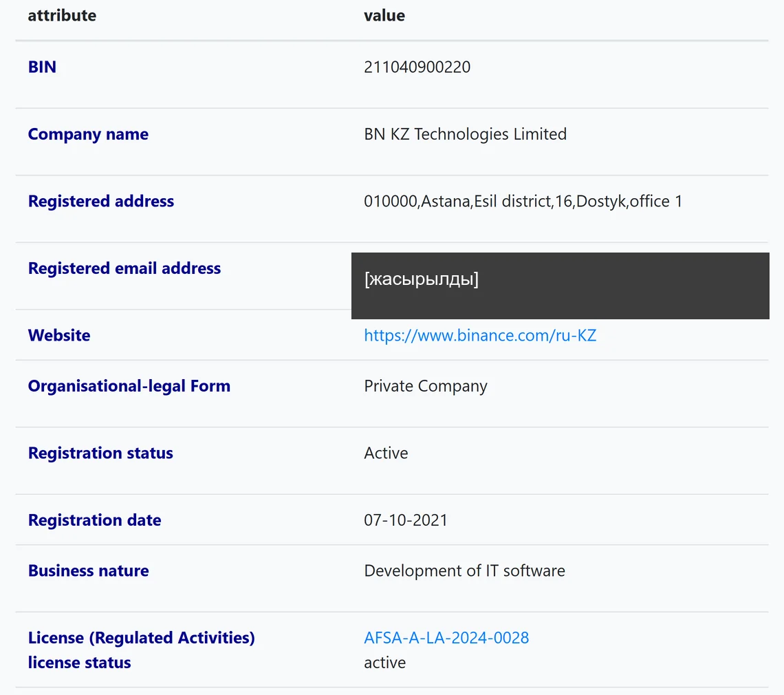Click the 'Organisational-legal Form' label
784x695 pixels.
(129, 386)
